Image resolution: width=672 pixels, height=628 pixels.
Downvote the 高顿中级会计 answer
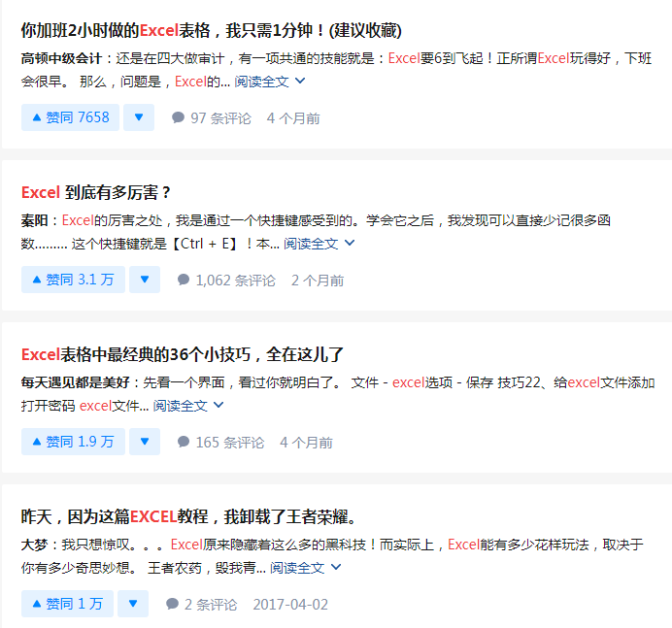click(x=138, y=118)
